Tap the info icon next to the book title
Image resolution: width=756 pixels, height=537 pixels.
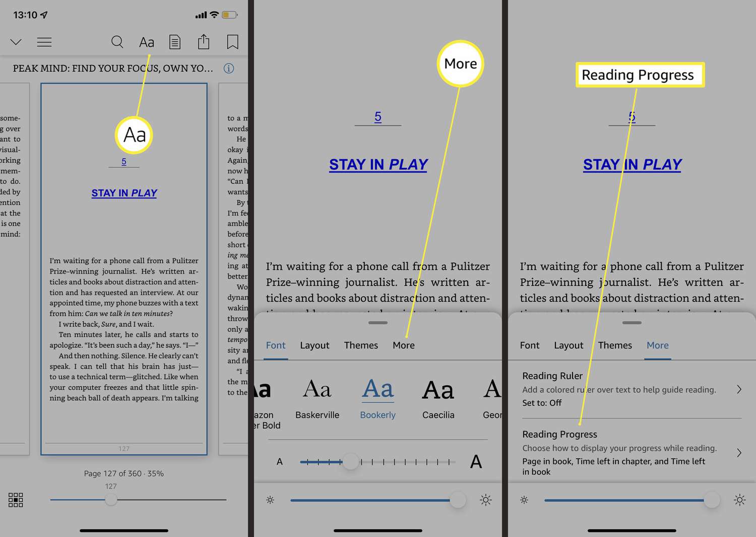tap(229, 68)
